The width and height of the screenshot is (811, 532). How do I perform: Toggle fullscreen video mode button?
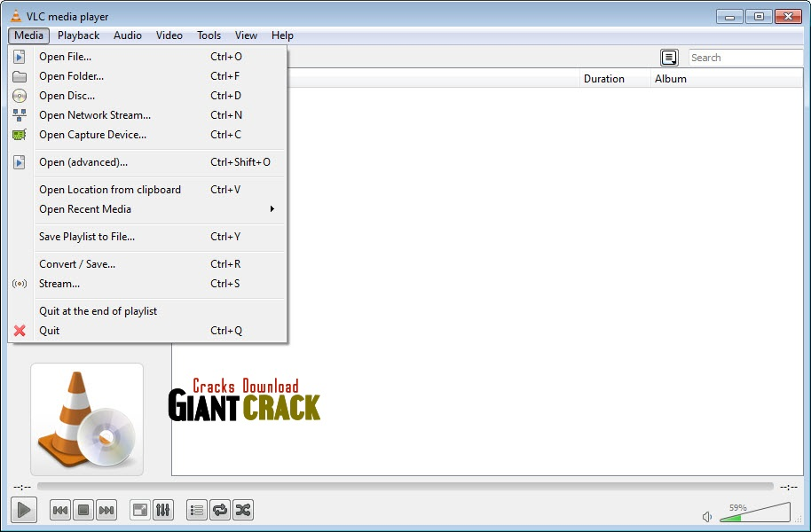[x=139, y=511]
